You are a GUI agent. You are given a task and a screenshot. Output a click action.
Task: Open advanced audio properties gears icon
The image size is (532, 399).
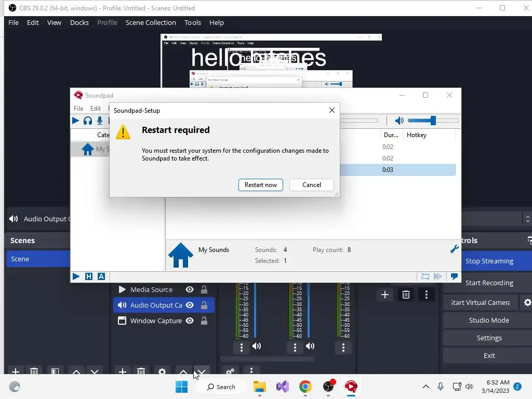click(230, 371)
